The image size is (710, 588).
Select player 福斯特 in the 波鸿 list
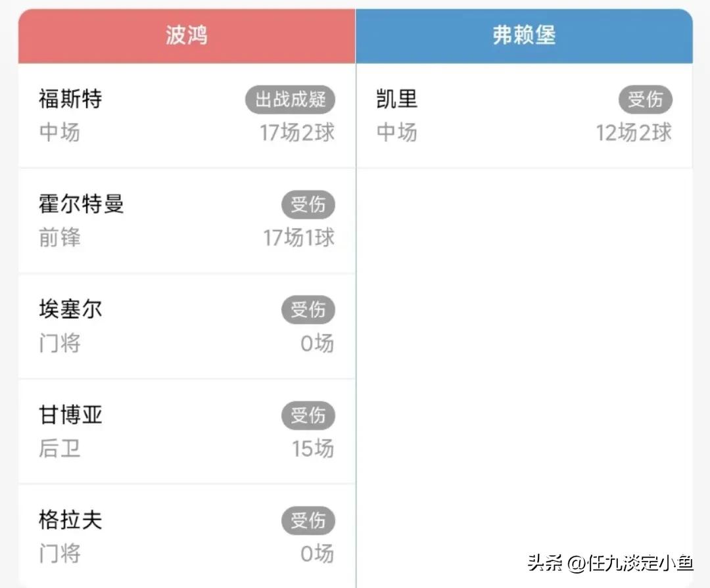[x=70, y=99]
